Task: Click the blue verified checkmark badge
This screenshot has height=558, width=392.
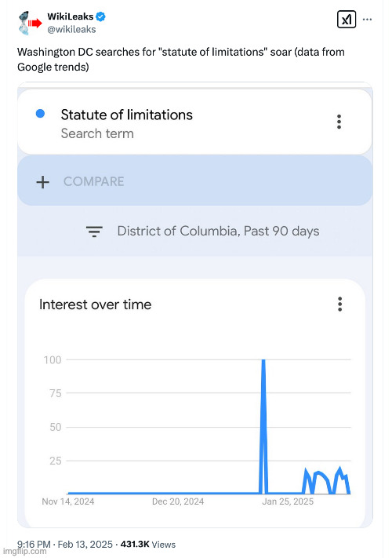Action: (x=100, y=16)
